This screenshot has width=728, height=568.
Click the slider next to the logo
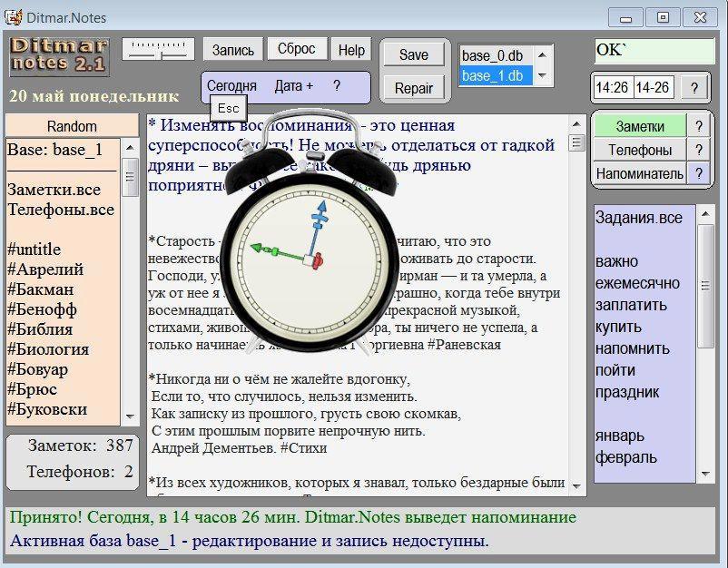(158, 50)
